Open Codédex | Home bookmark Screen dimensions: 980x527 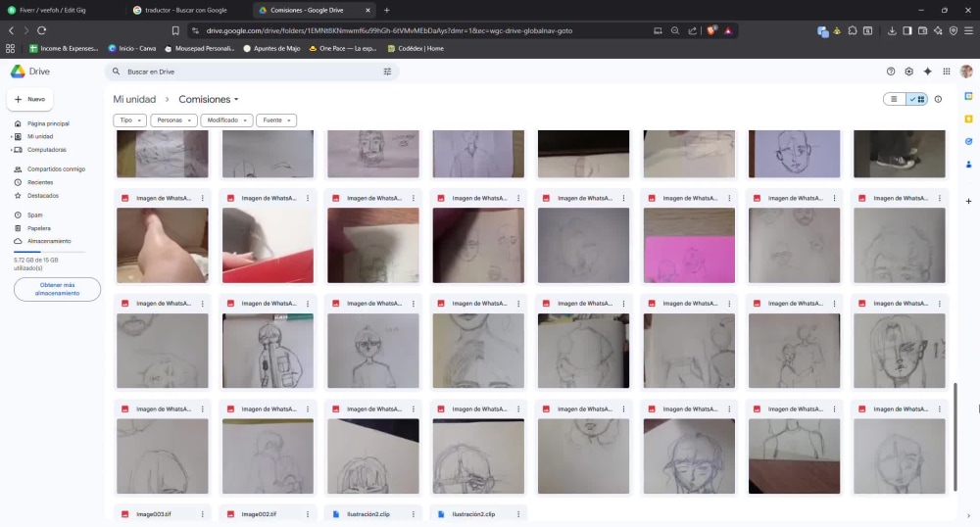coord(416,48)
